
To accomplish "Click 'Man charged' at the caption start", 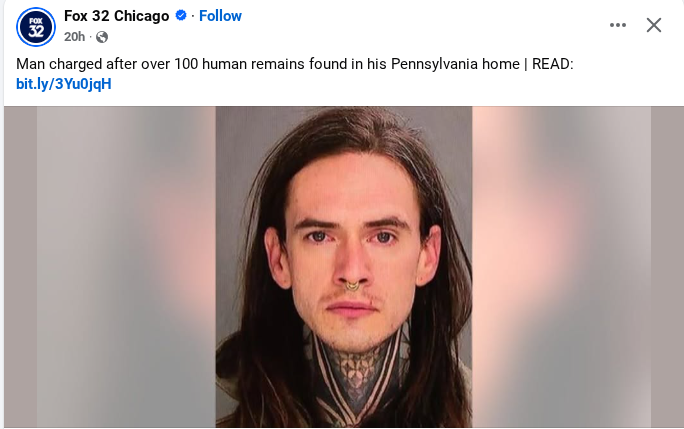I will point(59,64).
